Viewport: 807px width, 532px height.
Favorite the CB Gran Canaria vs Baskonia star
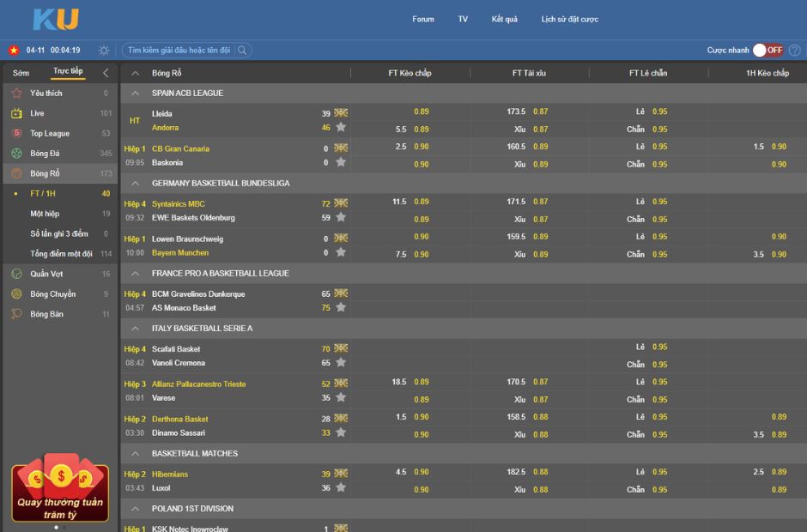pos(341,162)
